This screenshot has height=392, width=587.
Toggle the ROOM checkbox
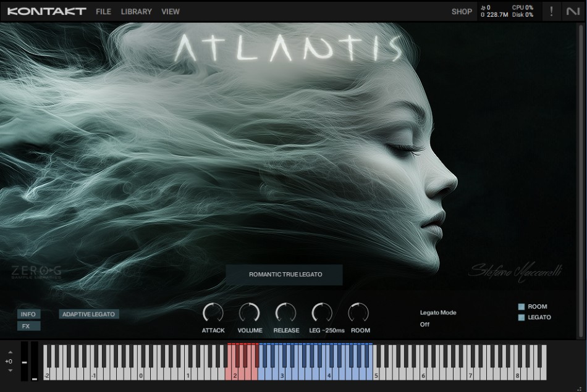tap(521, 307)
